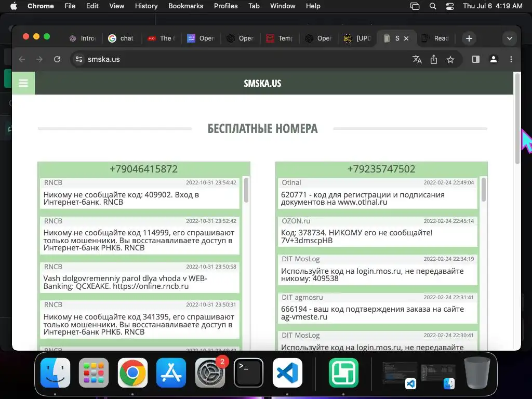Click the browser forward arrow

tap(39, 59)
